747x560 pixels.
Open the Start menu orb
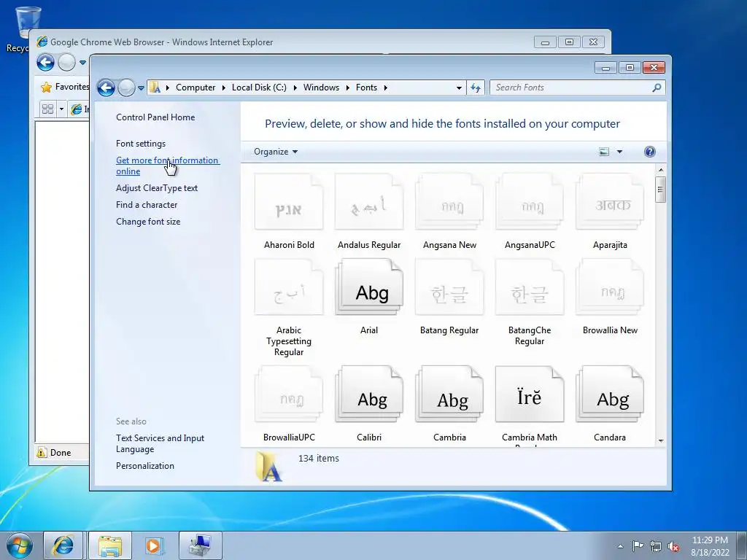[x=19, y=545]
